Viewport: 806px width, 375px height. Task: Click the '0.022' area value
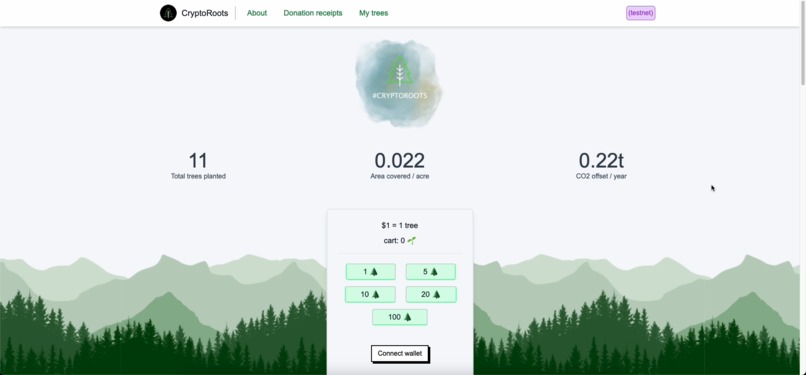coord(399,161)
